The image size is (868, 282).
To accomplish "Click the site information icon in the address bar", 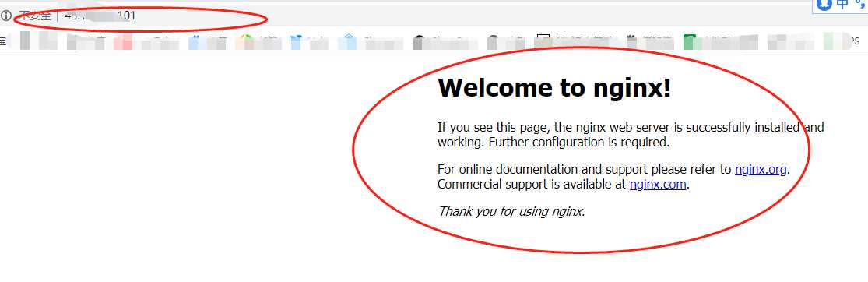I will tap(5, 16).
